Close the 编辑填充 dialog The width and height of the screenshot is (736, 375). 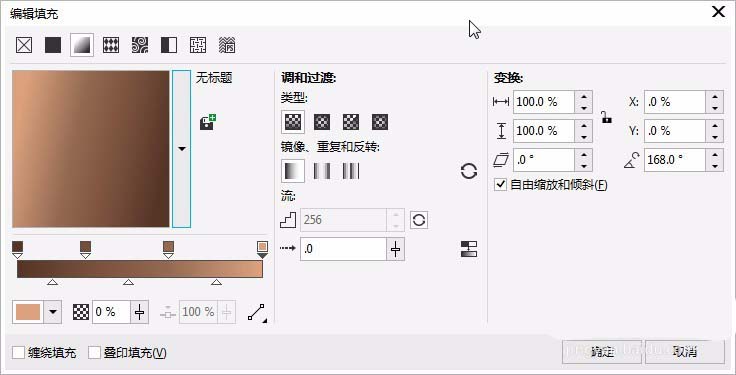click(718, 12)
